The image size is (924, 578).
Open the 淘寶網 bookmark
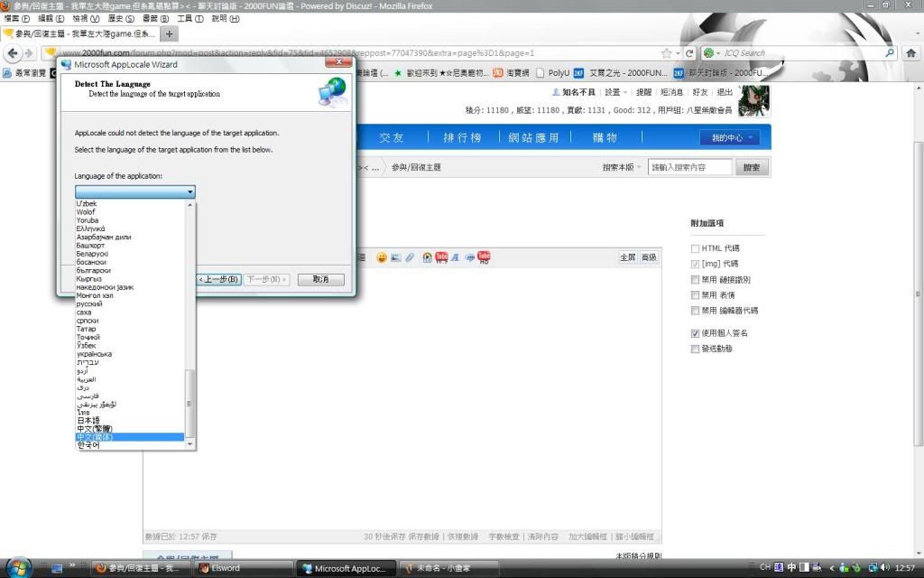[x=511, y=73]
